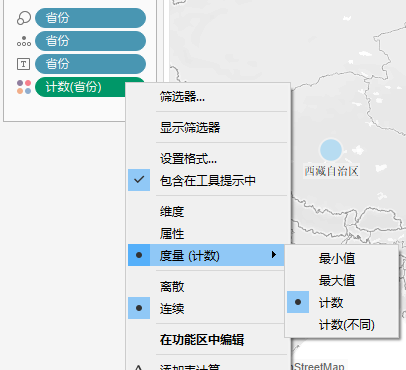Click the blue circle mark over 西藏自治区
Viewport: 406px width, 370px height.
pos(331,150)
